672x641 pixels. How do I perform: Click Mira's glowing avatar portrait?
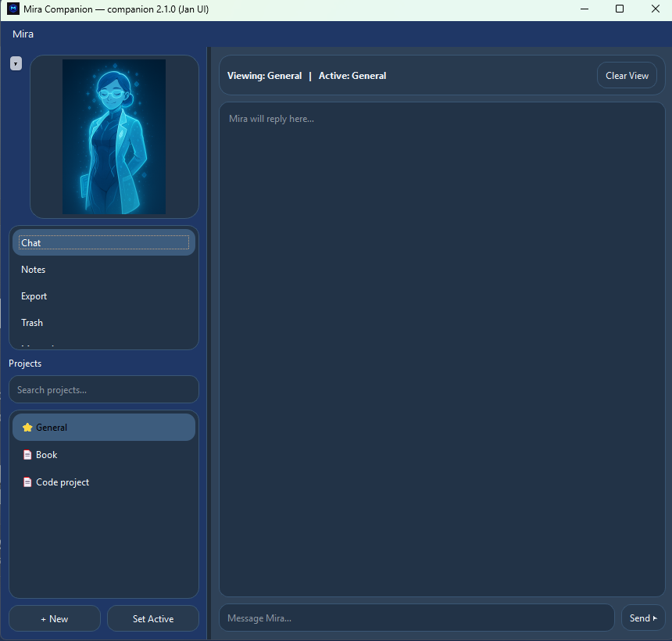tap(114, 137)
